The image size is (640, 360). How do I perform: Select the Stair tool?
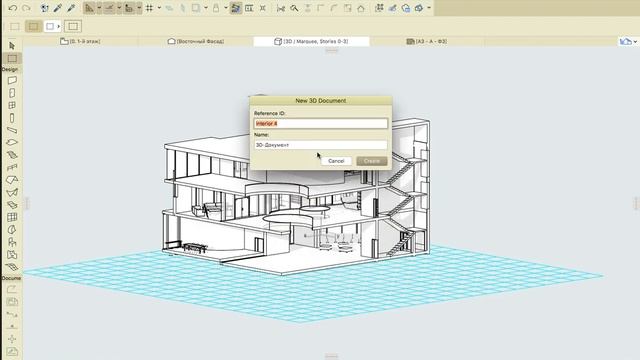[x=12, y=155]
